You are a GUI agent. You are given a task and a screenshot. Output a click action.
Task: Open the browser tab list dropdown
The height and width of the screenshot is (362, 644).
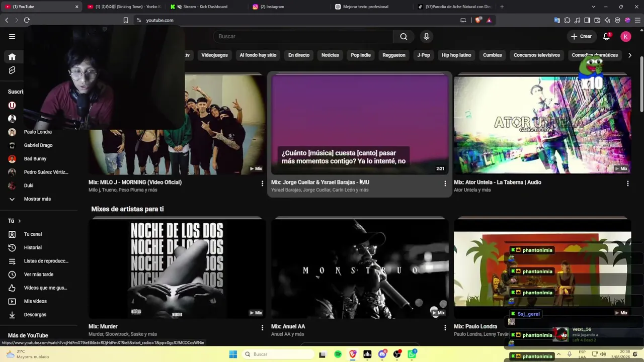(594, 7)
